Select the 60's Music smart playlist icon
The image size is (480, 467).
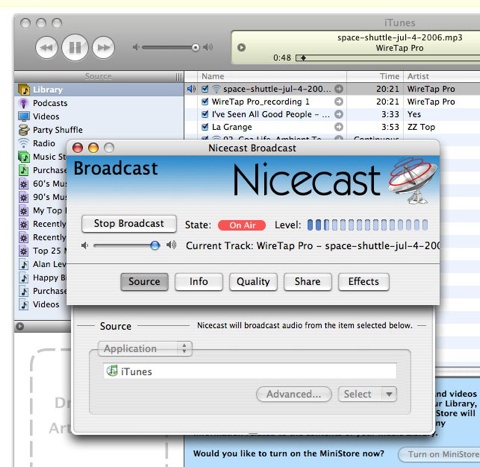point(24,184)
